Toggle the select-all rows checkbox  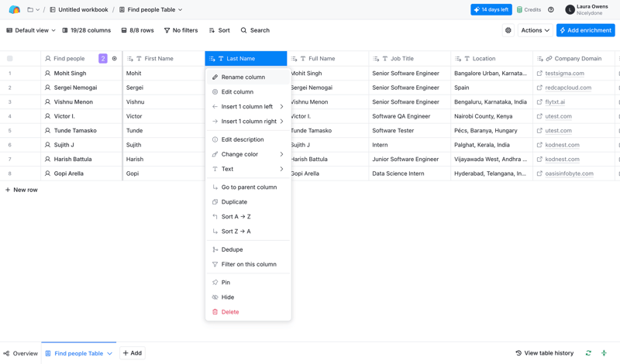click(x=10, y=59)
